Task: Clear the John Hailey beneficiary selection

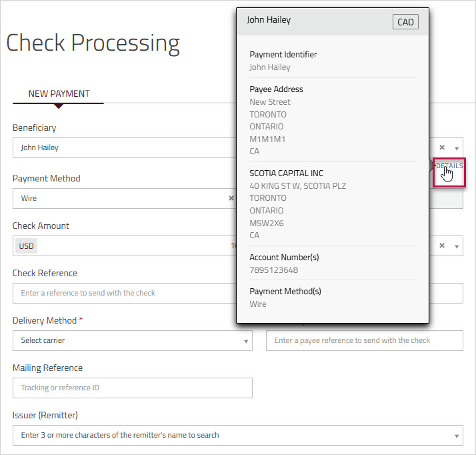Action: [442, 147]
